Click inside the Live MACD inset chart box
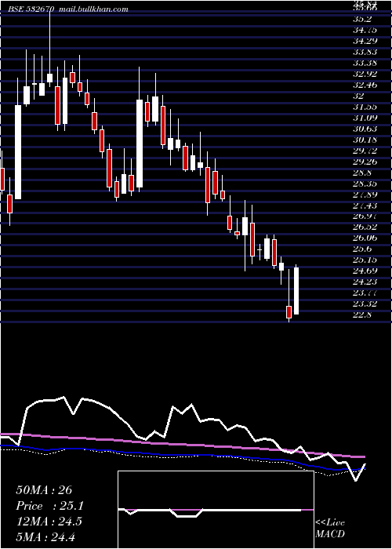Screen dimensions: 392x549 tap(216, 510)
